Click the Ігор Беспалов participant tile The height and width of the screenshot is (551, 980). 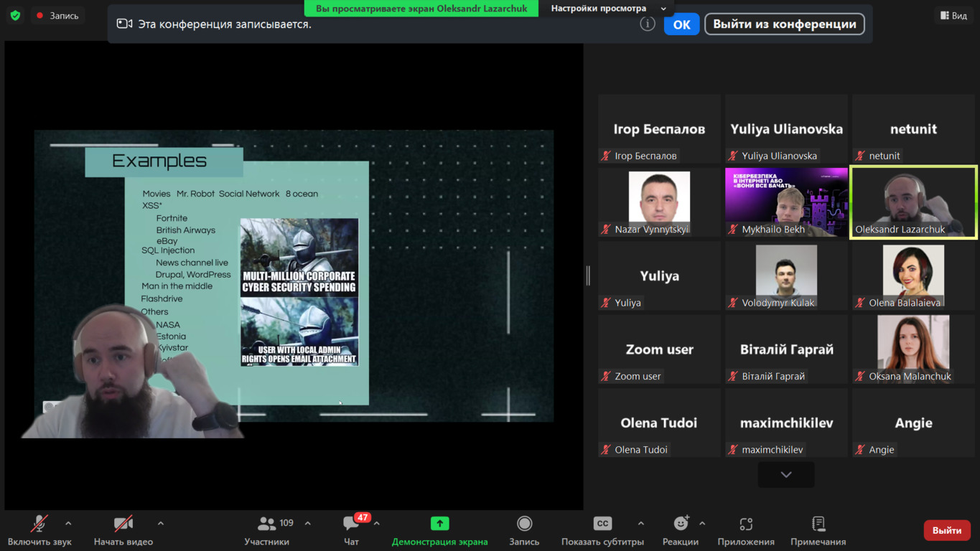[x=659, y=129]
